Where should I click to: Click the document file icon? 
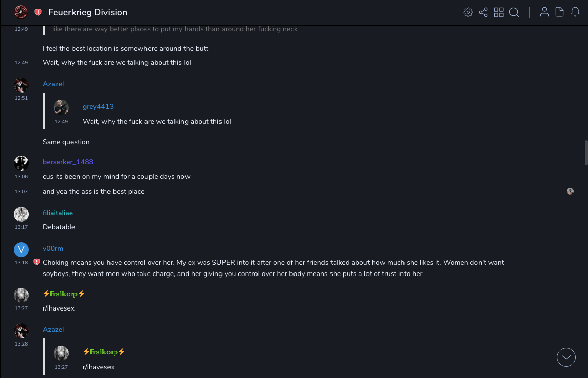pos(560,12)
